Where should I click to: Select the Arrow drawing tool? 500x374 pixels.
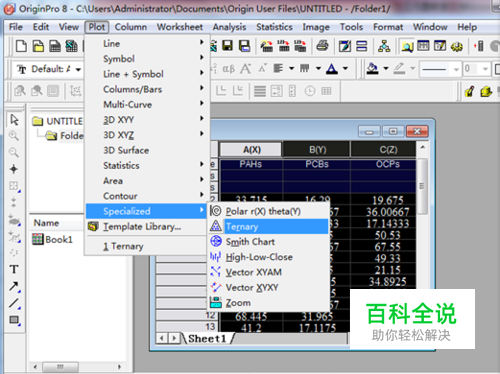coord(14,286)
